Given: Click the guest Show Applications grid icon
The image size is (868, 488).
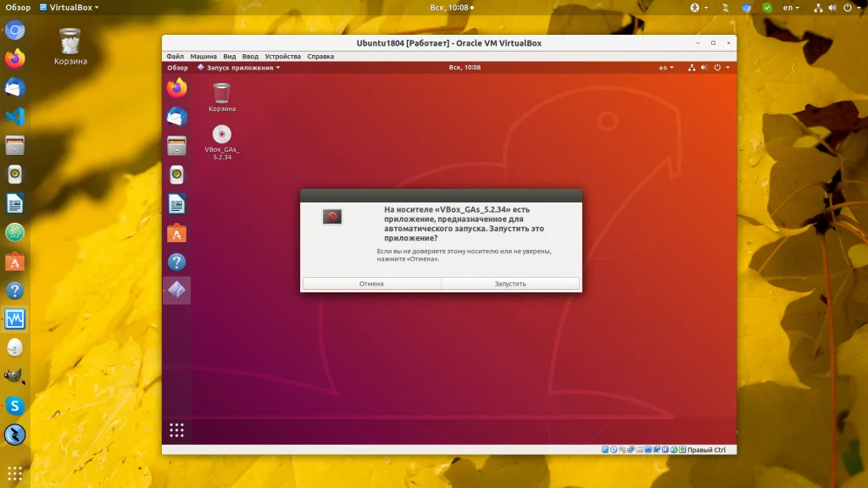Looking at the screenshot, I should [176, 430].
